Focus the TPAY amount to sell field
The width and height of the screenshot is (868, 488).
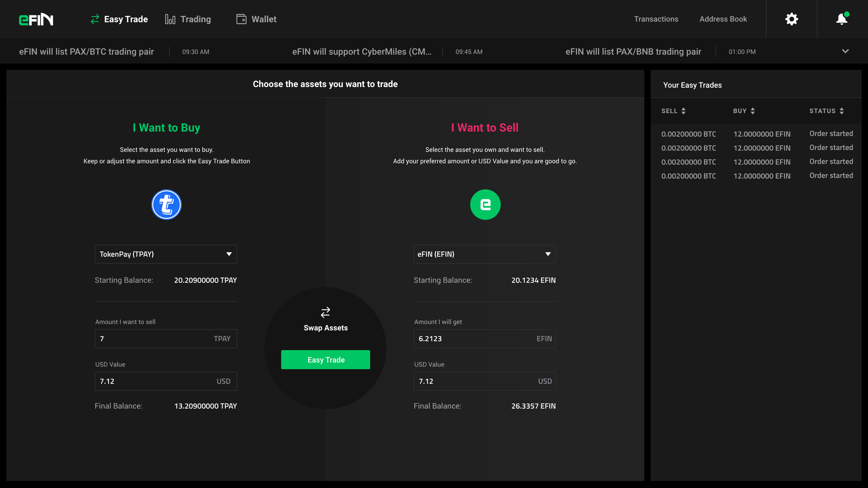[166, 339]
